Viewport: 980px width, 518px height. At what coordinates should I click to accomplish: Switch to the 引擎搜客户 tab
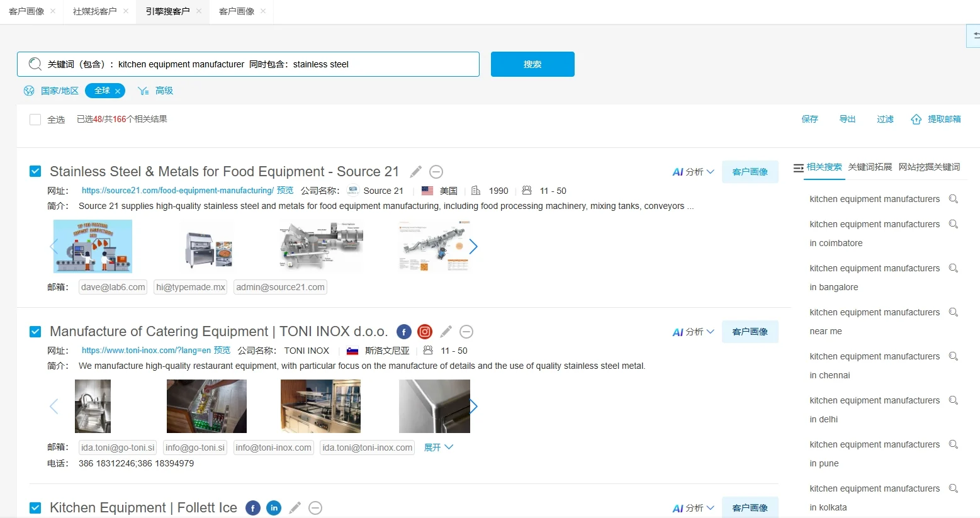pos(167,11)
